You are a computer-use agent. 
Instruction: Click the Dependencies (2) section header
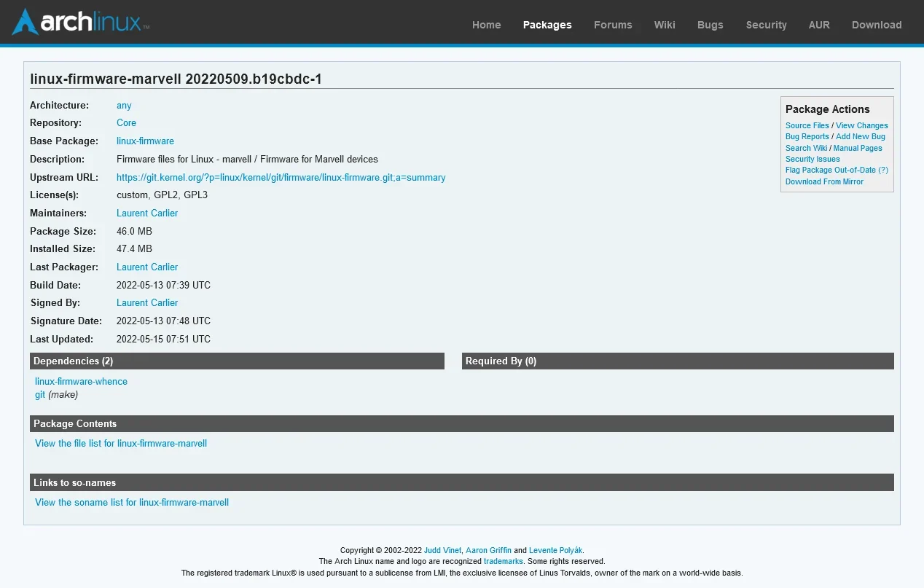(x=237, y=361)
